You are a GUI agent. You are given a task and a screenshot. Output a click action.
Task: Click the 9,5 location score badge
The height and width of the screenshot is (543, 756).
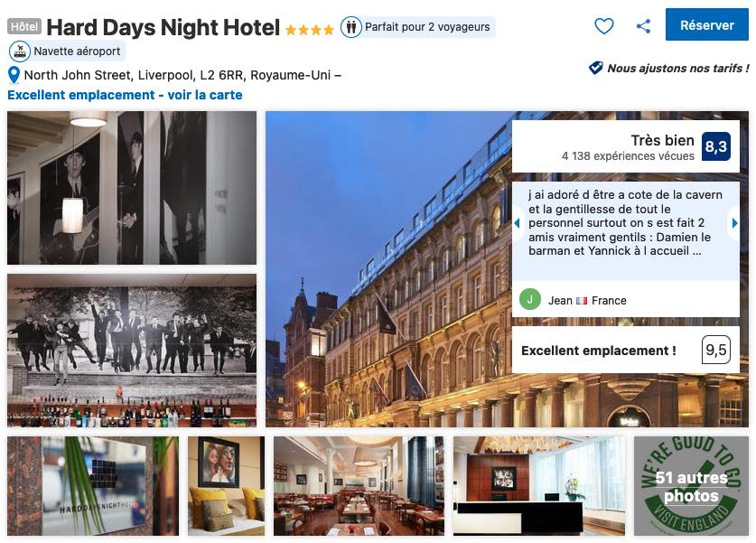pyautogui.click(x=716, y=350)
